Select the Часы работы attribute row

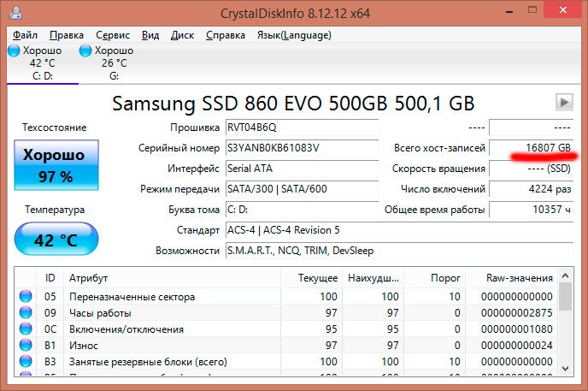pyautogui.click(x=286, y=312)
